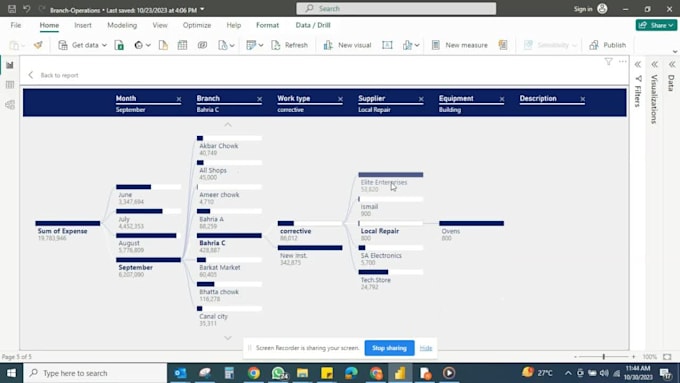The height and width of the screenshot is (383, 680).
Task: Select the August node in tree
Action: [149, 243]
